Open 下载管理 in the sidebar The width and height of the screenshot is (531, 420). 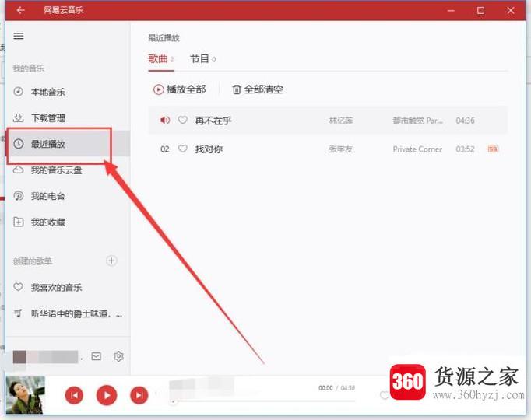pos(47,118)
